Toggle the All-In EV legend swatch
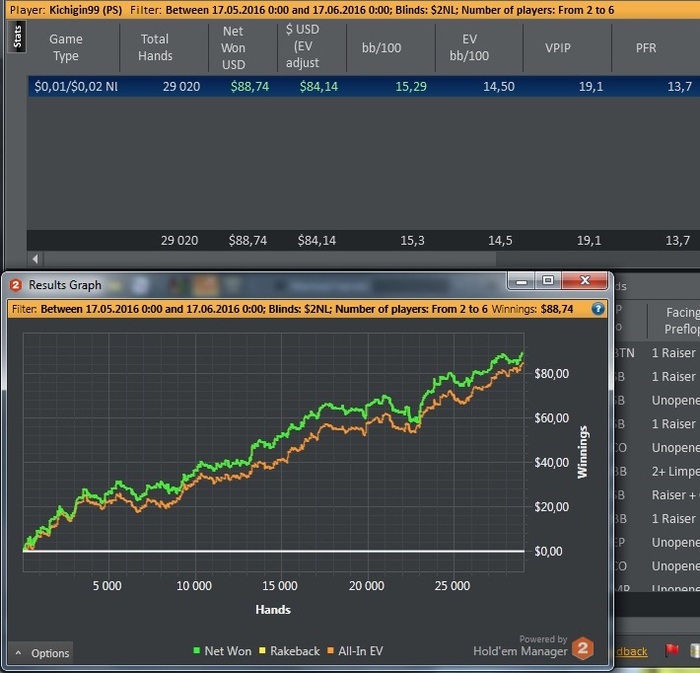Image resolution: width=700 pixels, height=673 pixels. tap(330, 651)
